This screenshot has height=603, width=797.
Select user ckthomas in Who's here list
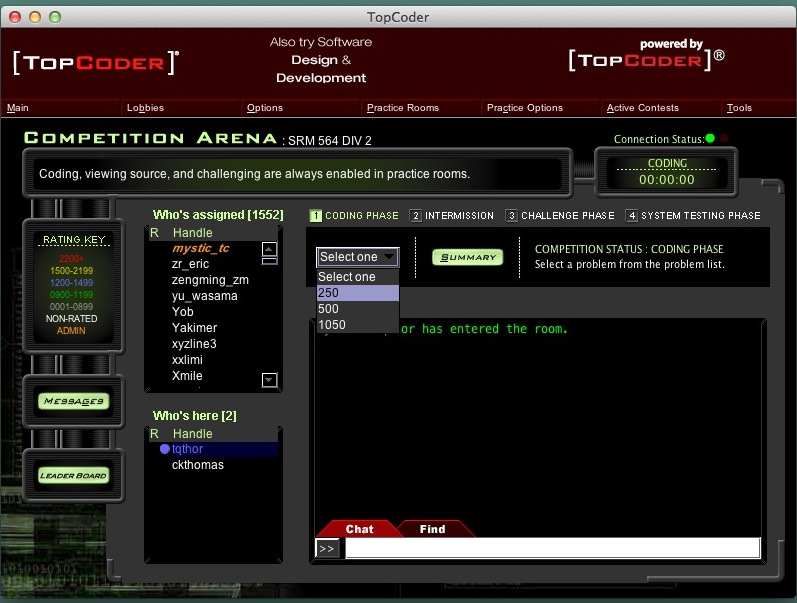point(198,465)
